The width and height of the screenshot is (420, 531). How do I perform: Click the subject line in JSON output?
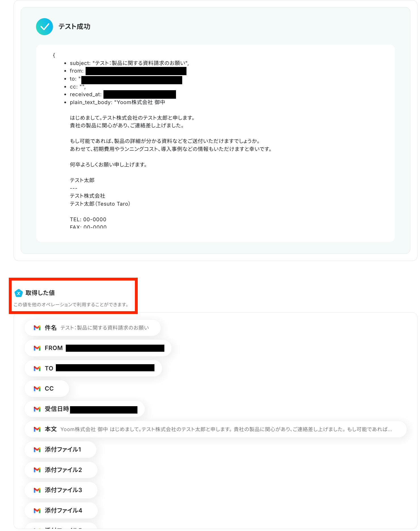tap(129, 63)
